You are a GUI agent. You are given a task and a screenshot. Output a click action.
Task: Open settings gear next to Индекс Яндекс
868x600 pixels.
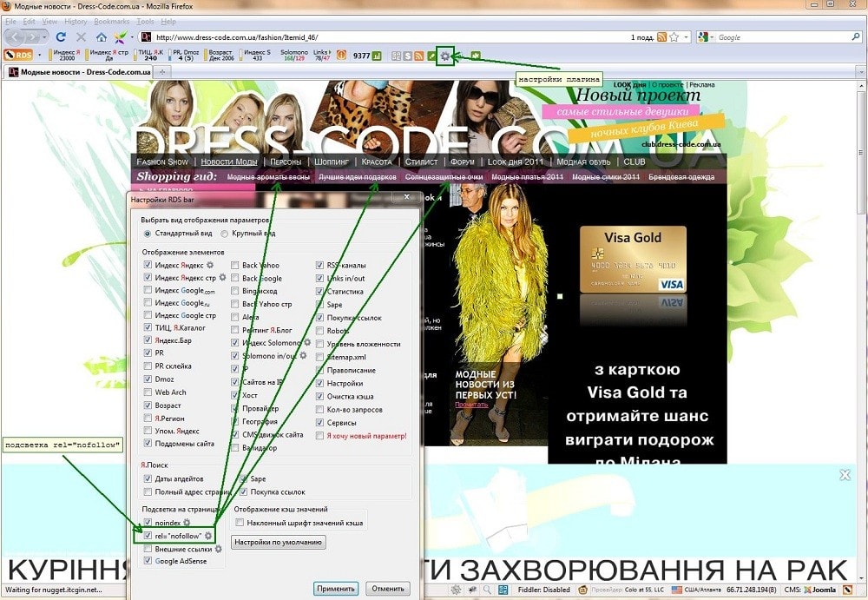pyautogui.click(x=210, y=265)
